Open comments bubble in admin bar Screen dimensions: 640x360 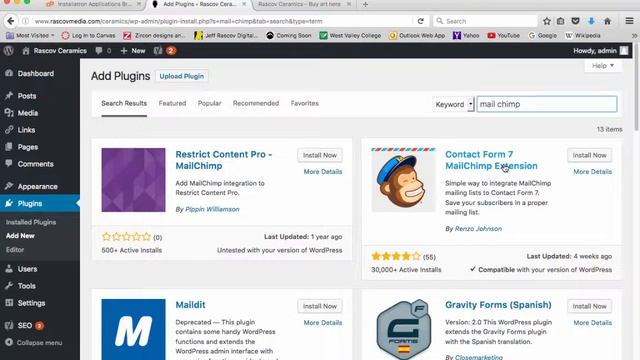point(103,51)
